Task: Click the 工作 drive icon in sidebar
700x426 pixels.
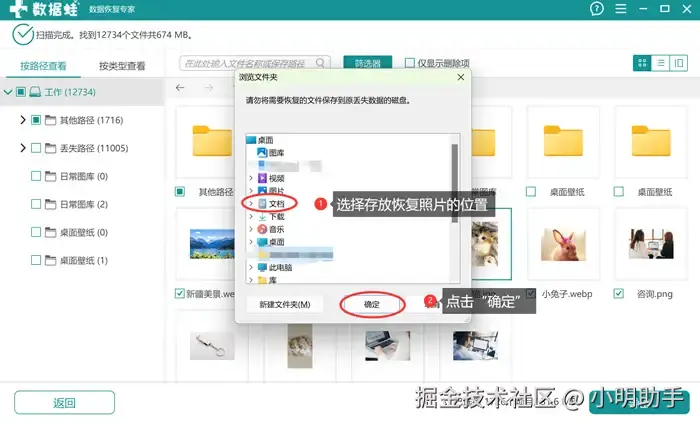Action: (35, 92)
